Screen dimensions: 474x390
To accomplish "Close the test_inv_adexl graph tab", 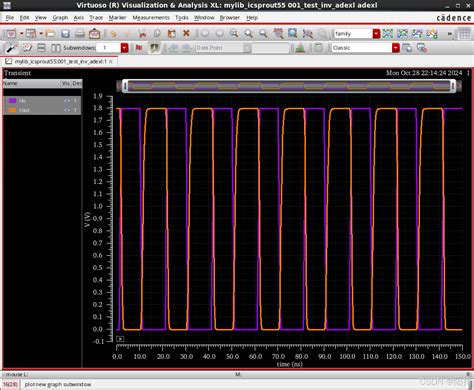I will click(111, 62).
